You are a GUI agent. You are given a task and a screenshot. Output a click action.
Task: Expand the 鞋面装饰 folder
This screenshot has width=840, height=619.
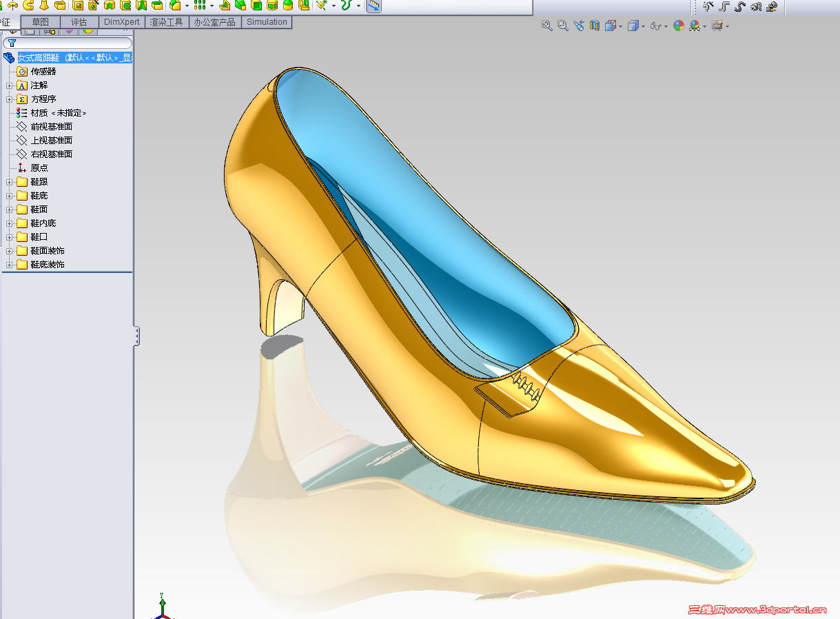[x=10, y=251]
